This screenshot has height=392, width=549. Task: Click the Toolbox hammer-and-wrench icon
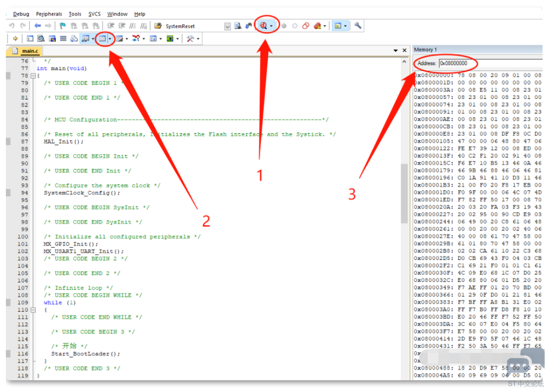pos(190,39)
